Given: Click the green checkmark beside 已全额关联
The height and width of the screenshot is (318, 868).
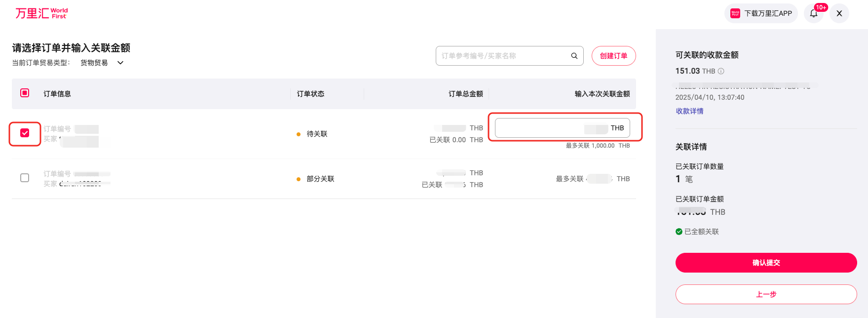Looking at the screenshot, I should tap(679, 231).
